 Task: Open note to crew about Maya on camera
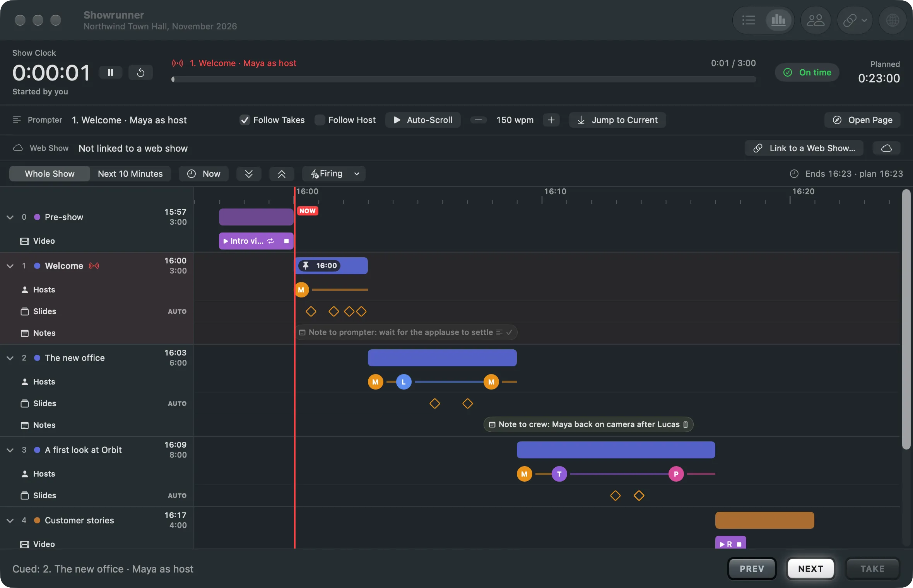click(588, 424)
